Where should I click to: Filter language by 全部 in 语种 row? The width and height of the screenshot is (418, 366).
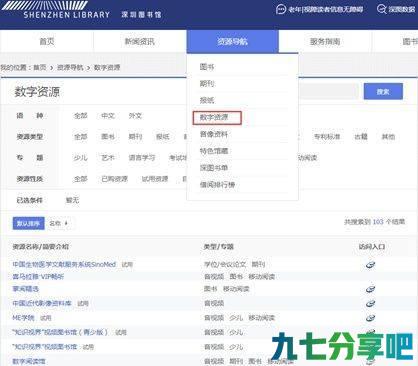80,116
